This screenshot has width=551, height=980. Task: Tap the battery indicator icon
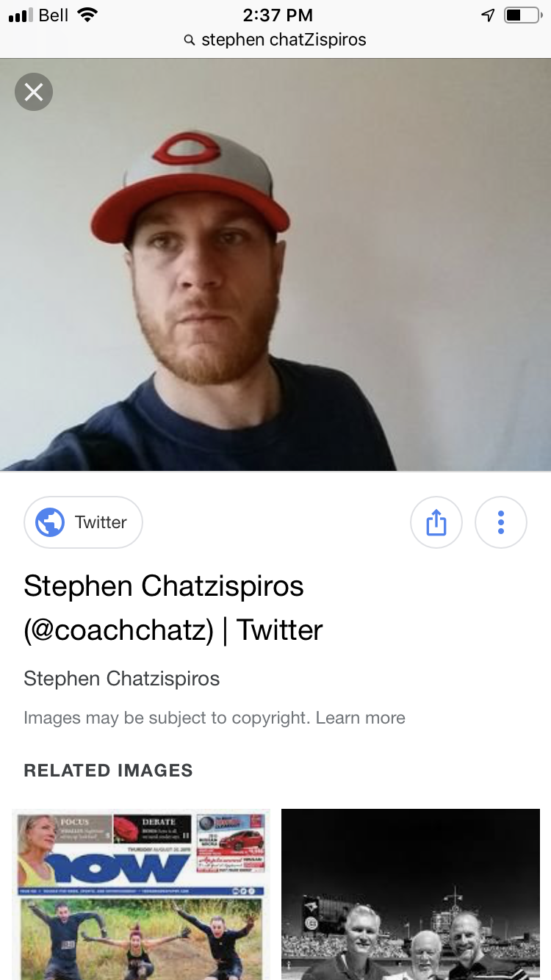522,15
